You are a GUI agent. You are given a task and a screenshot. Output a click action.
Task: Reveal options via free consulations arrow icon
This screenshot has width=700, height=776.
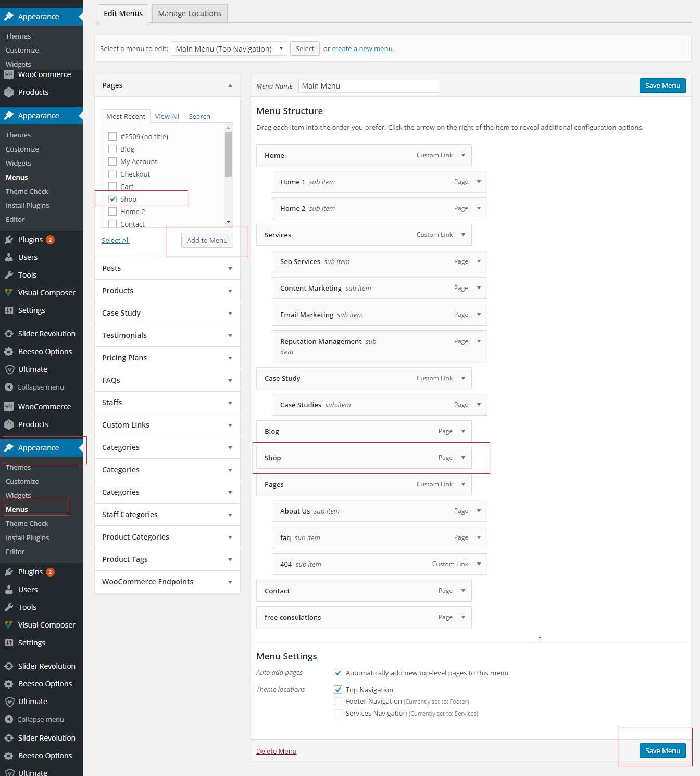tap(463, 617)
